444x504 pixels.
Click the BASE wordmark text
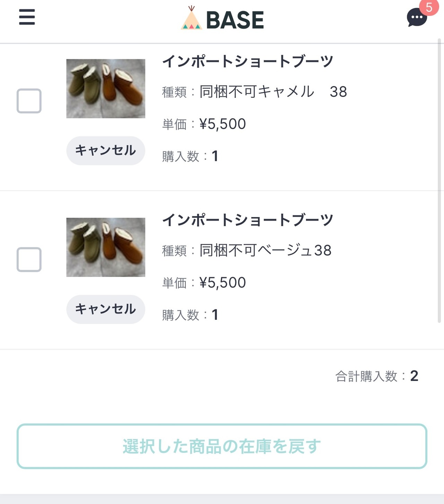click(x=235, y=20)
